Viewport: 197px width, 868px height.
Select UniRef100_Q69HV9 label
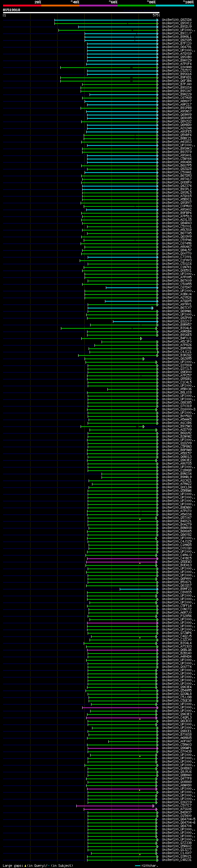pyautogui.click(x=176, y=115)
